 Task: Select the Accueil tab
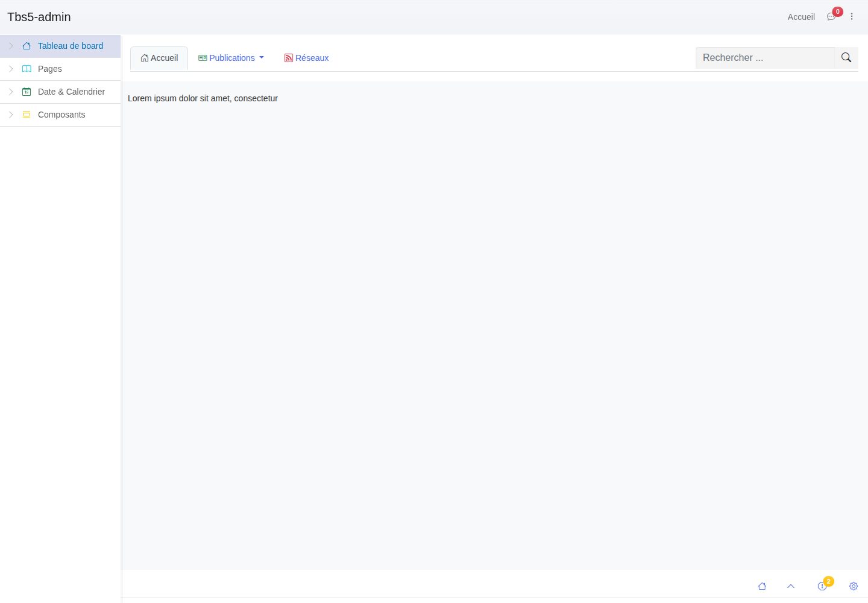tap(159, 58)
